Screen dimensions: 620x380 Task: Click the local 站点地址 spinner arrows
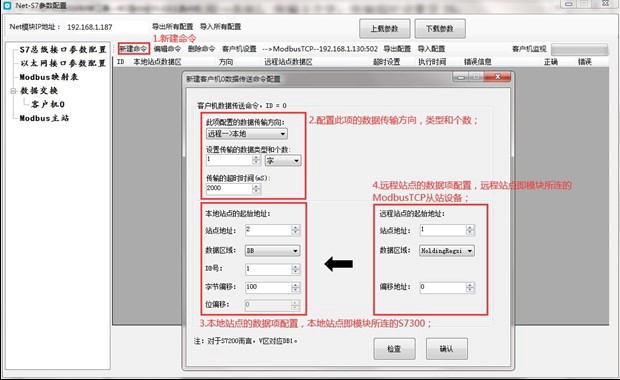[x=295, y=230]
